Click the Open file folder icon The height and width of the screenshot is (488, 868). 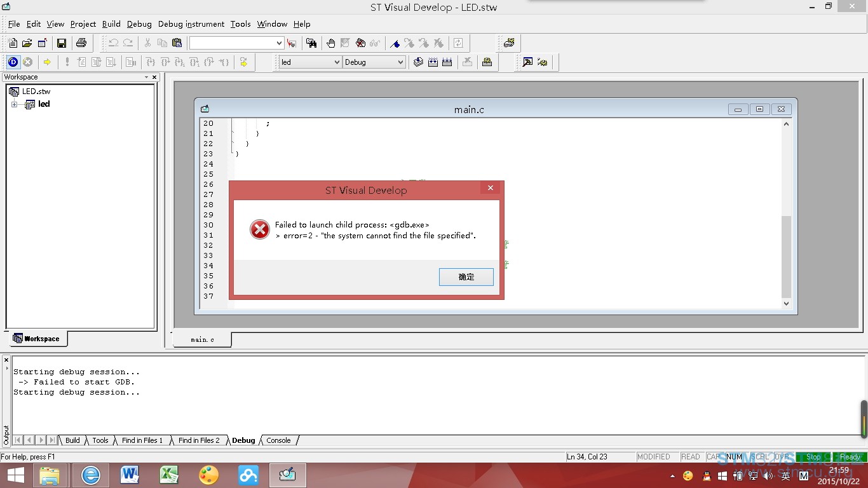pyautogui.click(x=27, y=43)
